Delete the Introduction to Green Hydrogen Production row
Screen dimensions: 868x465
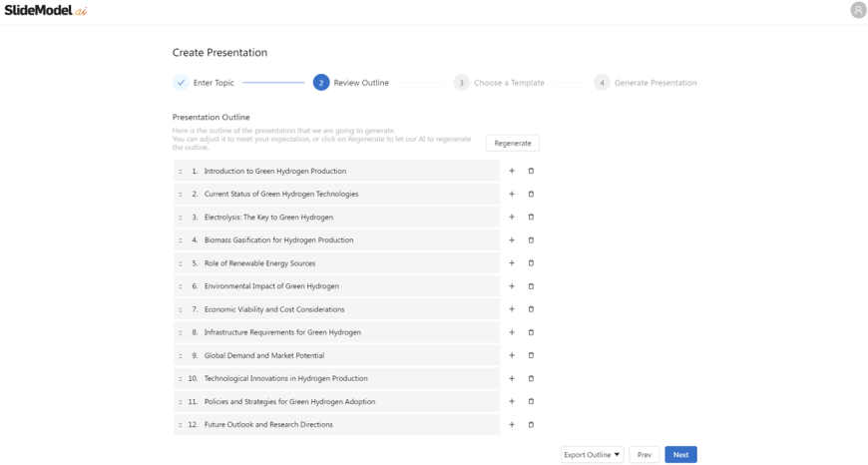[531, 171]
